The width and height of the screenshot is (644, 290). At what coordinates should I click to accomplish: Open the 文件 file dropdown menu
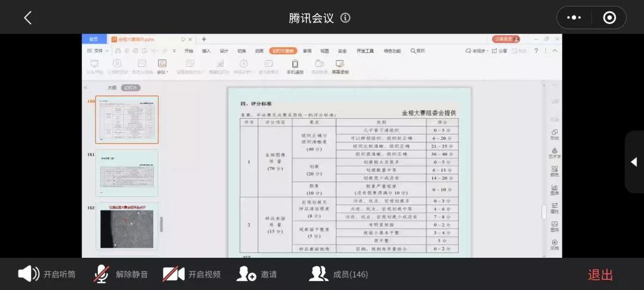[98, 51]
